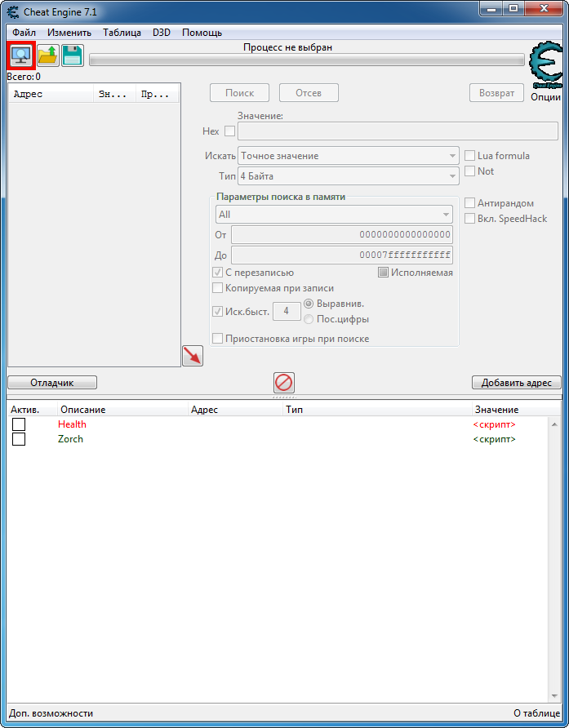Toggle the Иск.быст. checkbox
The width and height of the screenshot is (569, 728).
(217, 311)
